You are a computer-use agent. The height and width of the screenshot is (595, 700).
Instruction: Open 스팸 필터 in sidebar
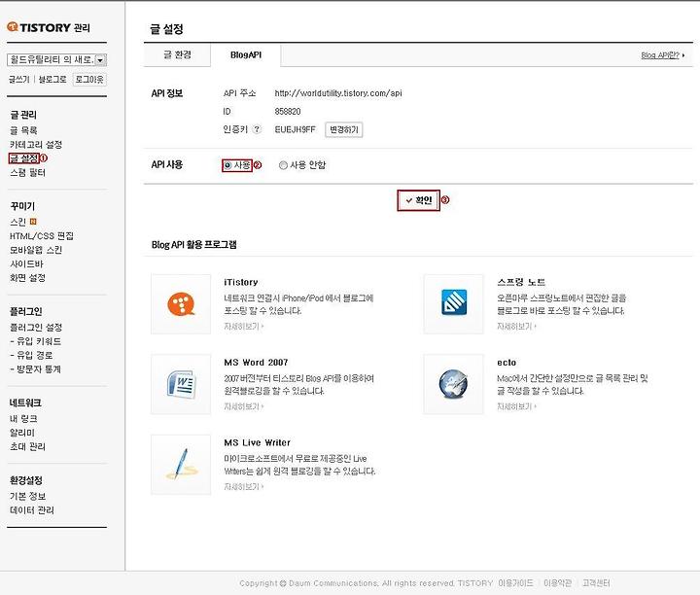pos(27,172)
